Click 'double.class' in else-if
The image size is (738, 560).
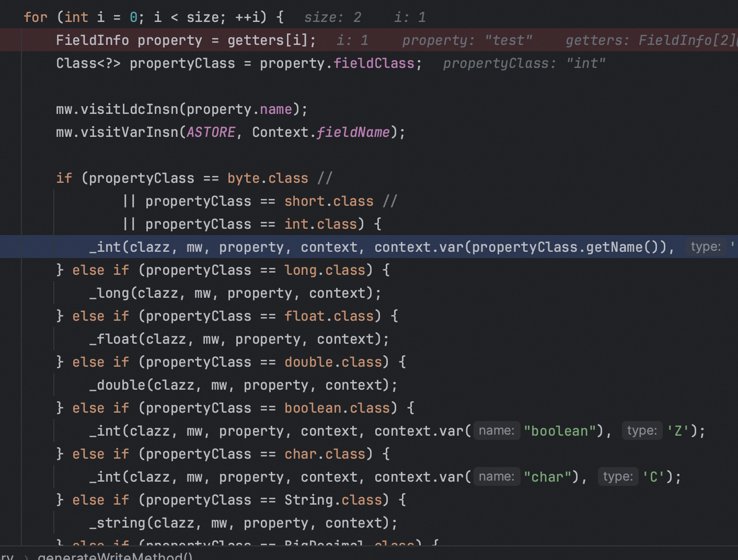click(333, 362)
